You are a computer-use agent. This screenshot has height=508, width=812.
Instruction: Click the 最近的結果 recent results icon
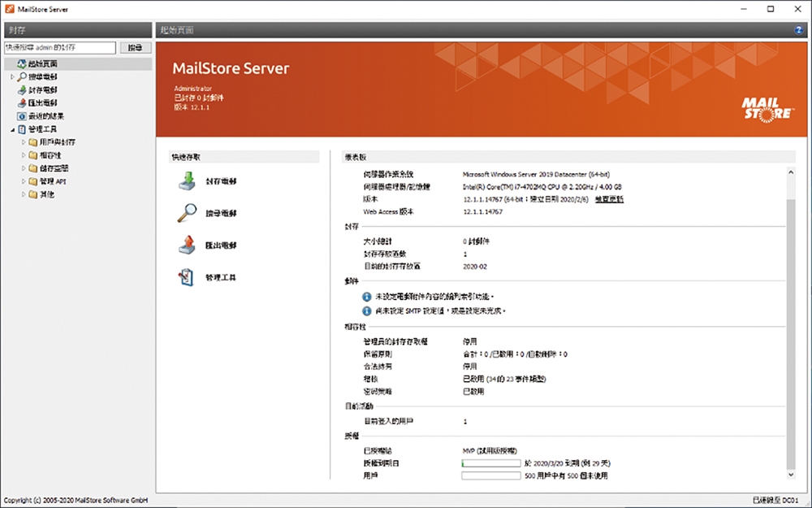tap(22, 116)
